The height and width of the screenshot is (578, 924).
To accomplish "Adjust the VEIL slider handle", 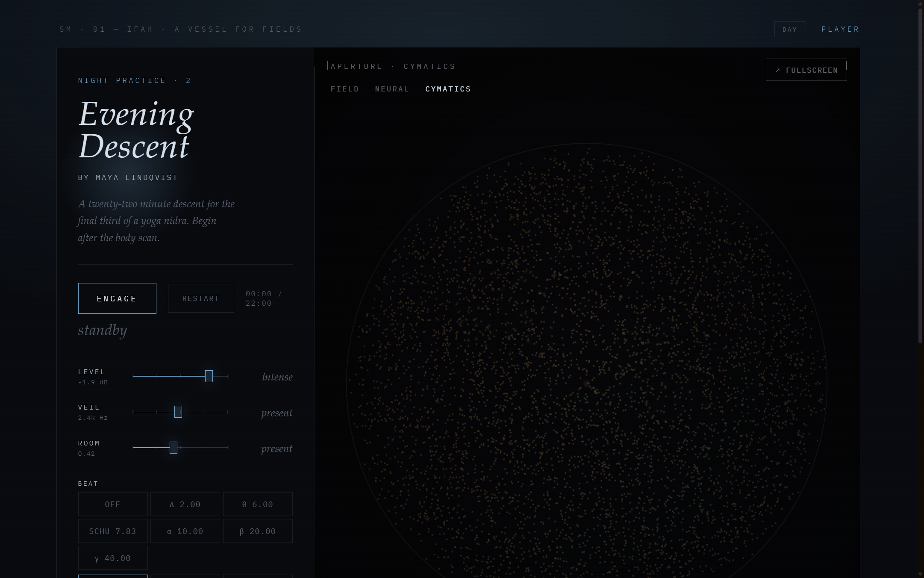I will point(178,412).
